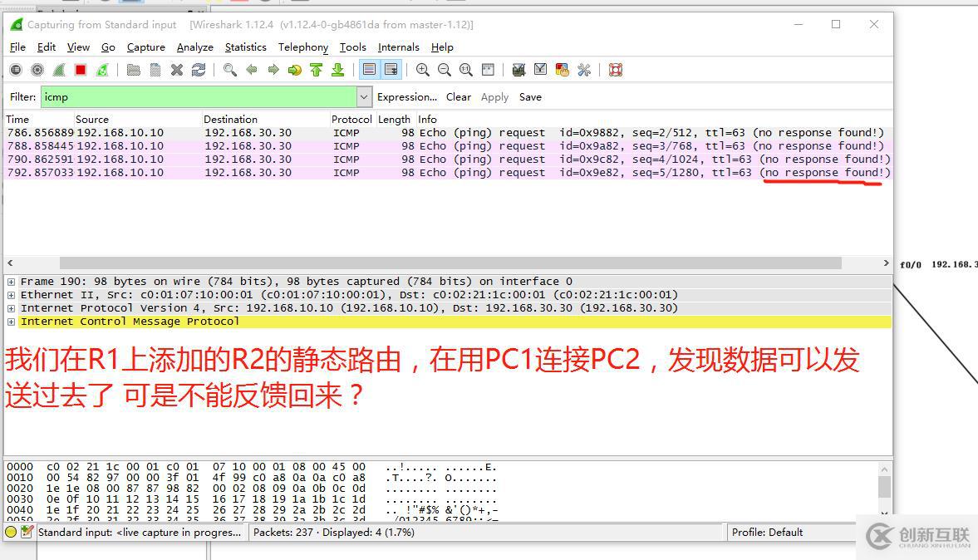Go to the first packet with green up arrow

coord(314,69)
